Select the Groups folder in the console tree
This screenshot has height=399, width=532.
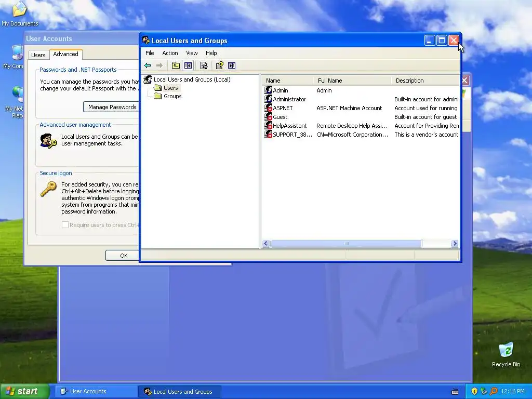click(172, 96)
